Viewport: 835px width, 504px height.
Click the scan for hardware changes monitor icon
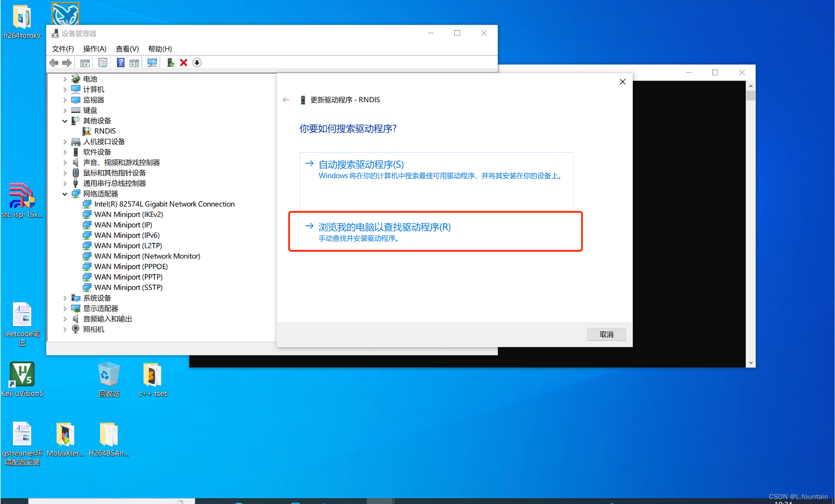[x=152, y=63]
